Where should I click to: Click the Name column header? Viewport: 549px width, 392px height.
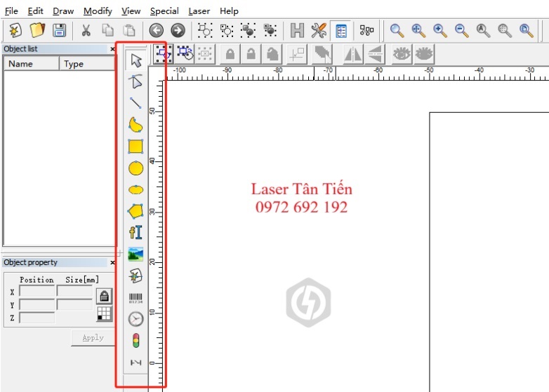point(31,64)
